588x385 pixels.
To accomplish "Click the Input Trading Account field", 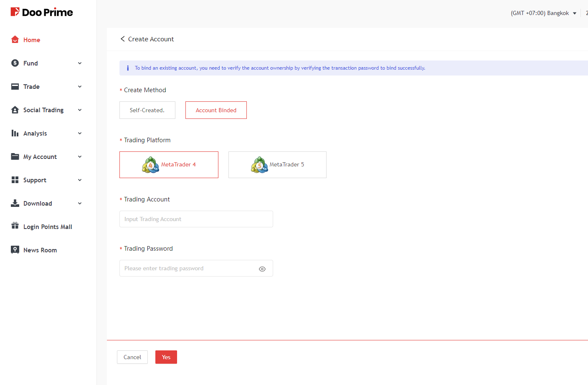I will coord(196,219).
